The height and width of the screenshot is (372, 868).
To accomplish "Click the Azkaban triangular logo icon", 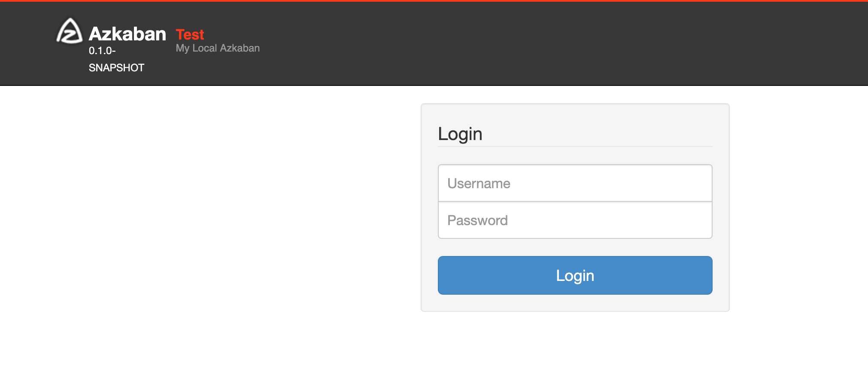I will tap(70, 31).
